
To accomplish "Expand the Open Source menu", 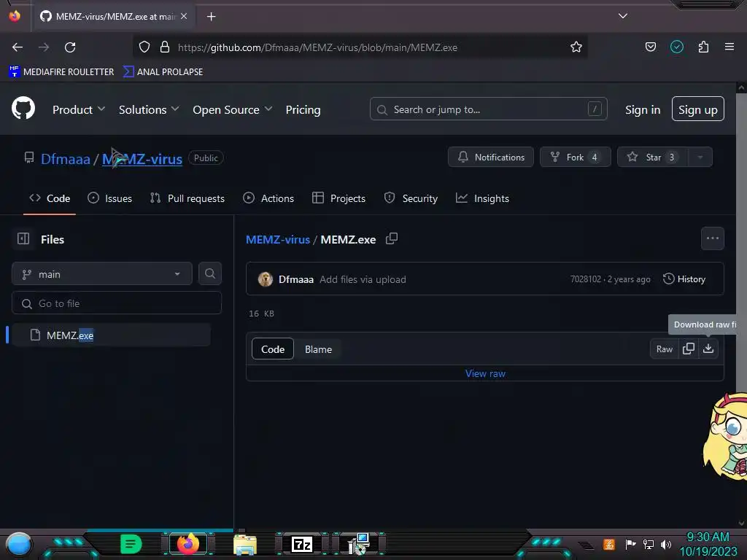I will tap(233, 109).
